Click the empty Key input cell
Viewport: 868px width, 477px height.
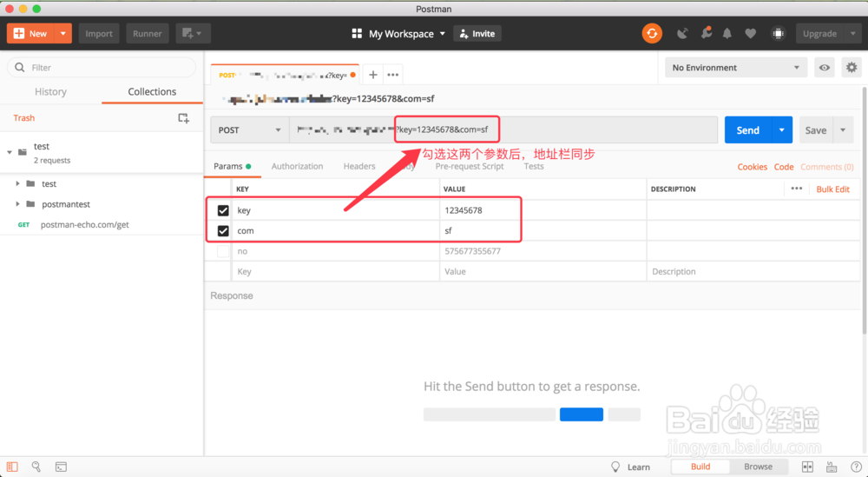(335, 272)
